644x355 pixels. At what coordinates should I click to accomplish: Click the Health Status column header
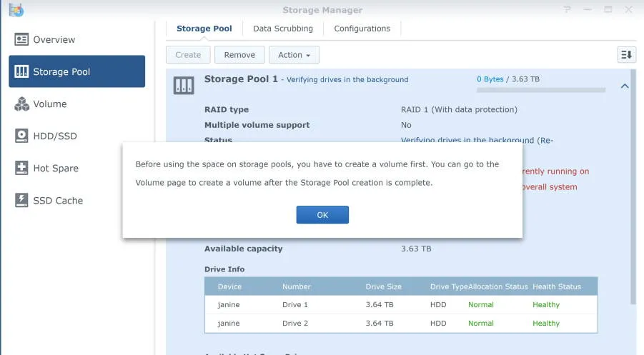557,286
